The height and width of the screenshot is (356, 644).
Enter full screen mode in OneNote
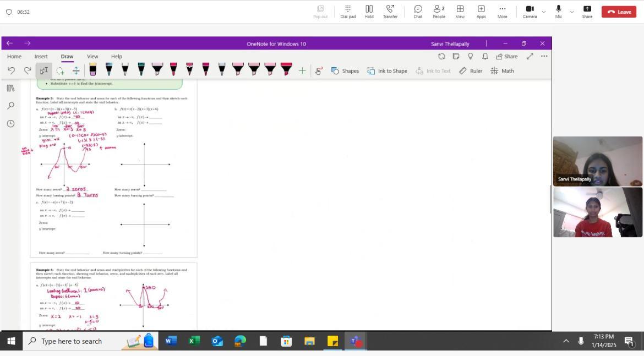[530, 56]
